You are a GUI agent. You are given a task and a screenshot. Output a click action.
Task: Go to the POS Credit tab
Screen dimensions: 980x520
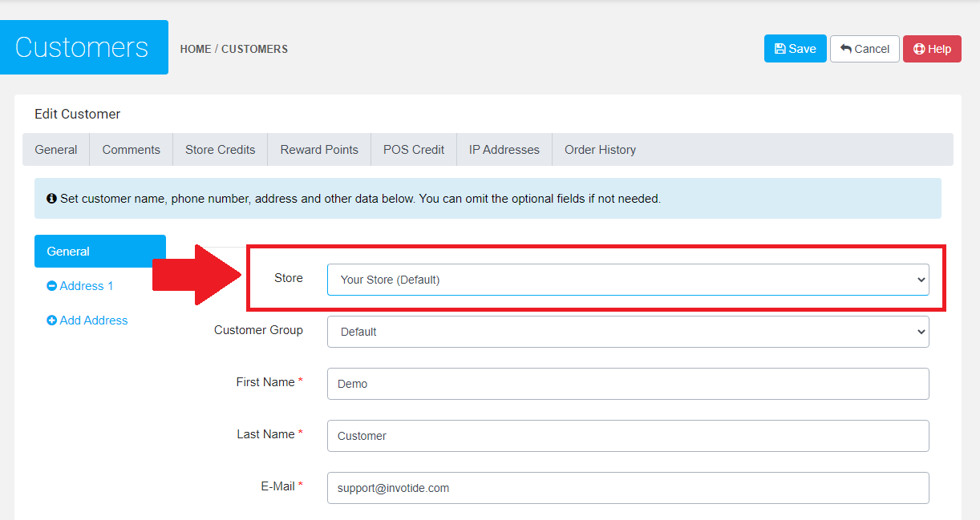point(414,150)
